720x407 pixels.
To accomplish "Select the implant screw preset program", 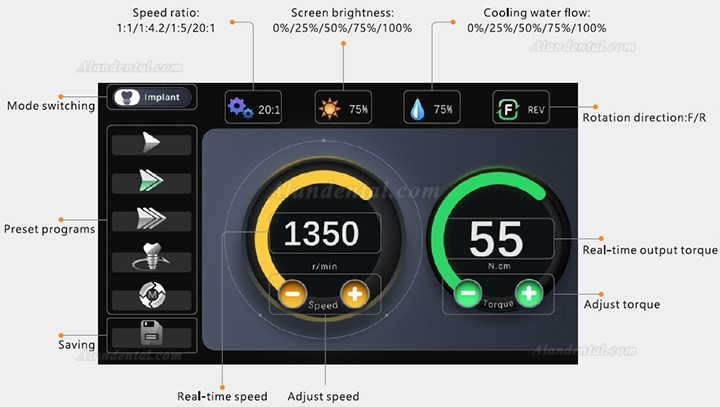I will coord(152,258).
